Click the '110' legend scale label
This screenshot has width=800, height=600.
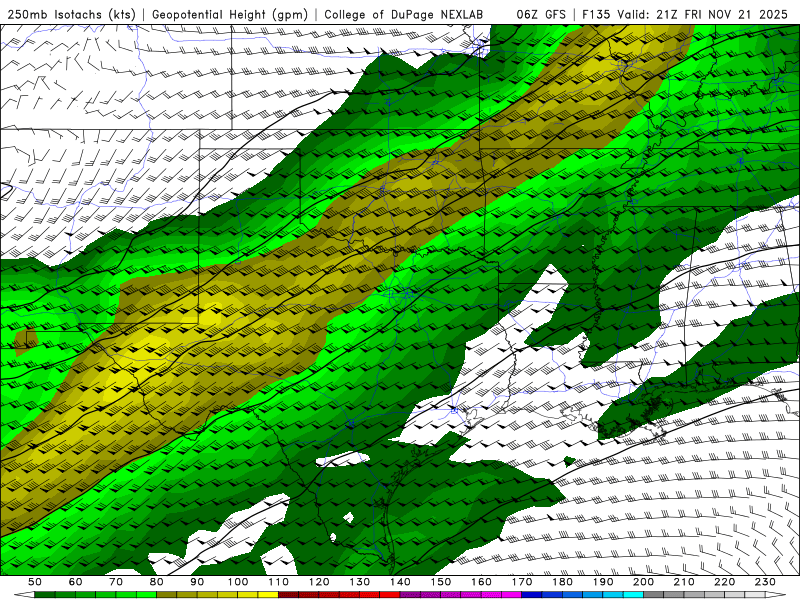click(x=279, y=582)
